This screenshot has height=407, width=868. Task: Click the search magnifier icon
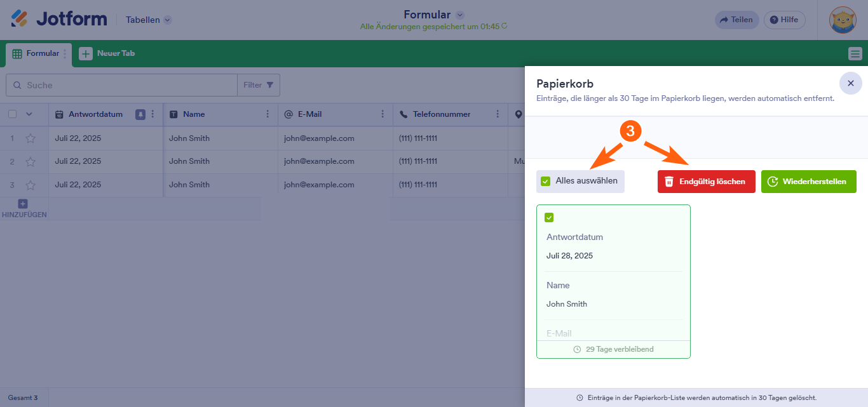point(17,85)
